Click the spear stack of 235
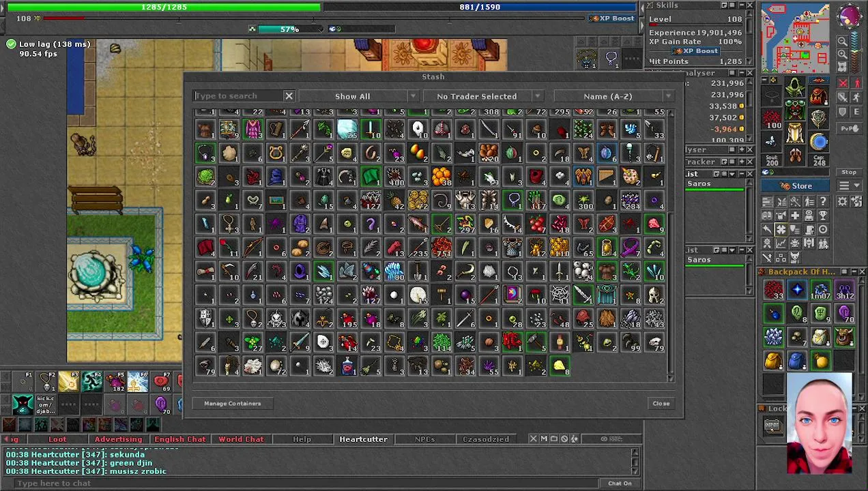 click(418, 248)
